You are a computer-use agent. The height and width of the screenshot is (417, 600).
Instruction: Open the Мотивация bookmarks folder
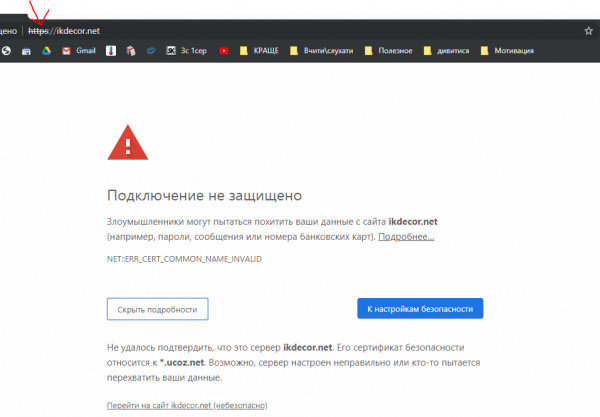507,51
